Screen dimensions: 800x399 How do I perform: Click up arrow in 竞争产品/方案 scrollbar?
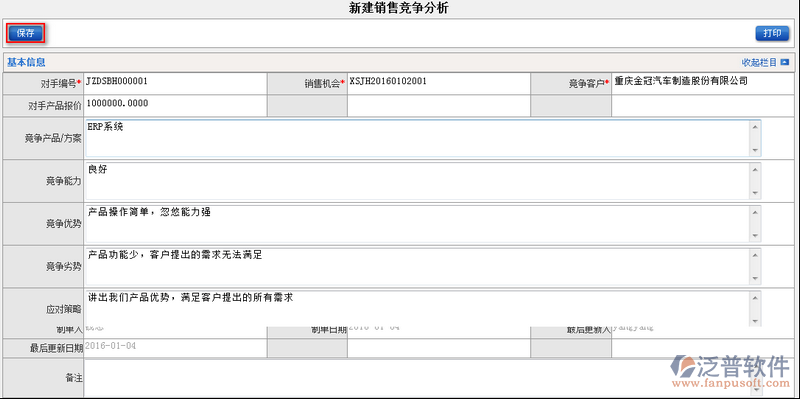point(755,126)
